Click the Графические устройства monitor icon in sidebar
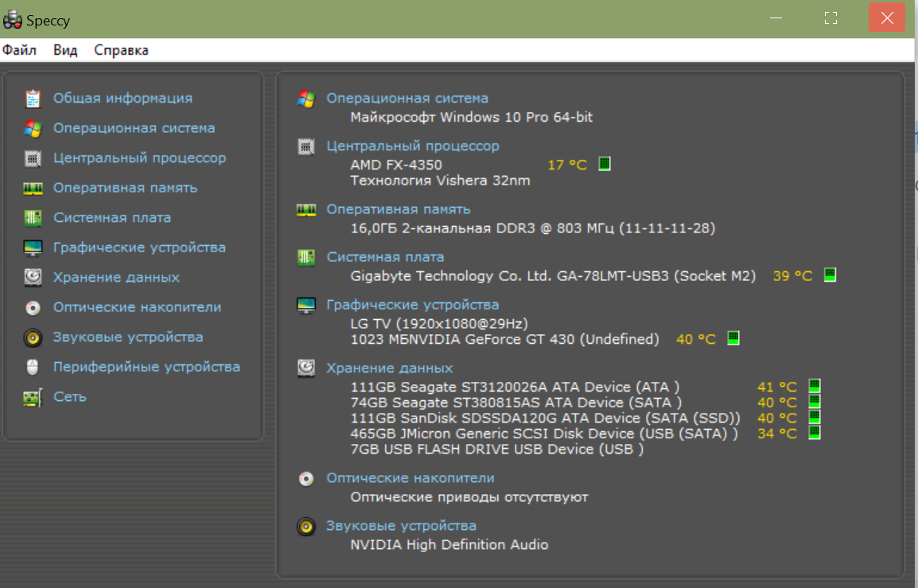The width and height of the screenshot is (918, 588). coord(33,248)
